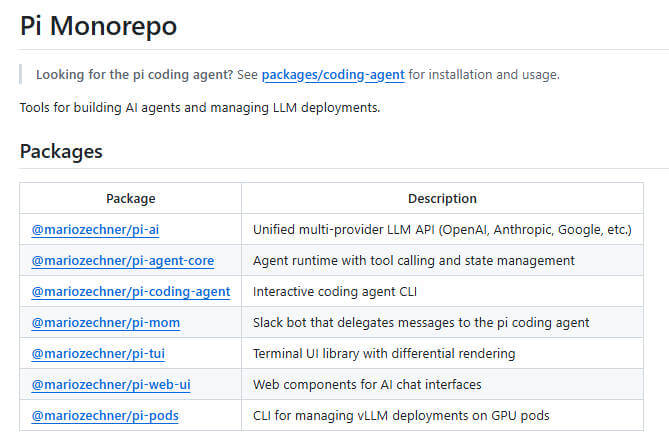Open the @mariozechner/pi-mom package link

pos(106,323)
